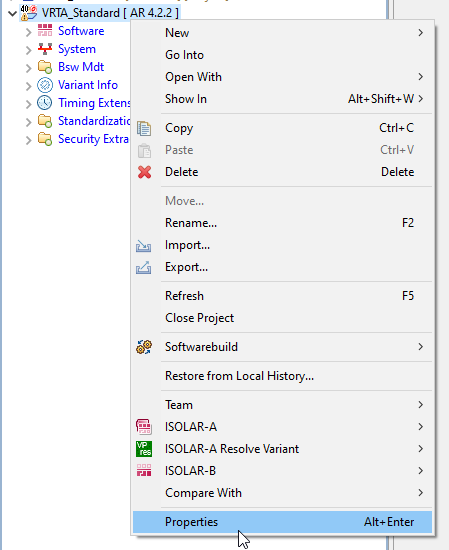Collapse the VRTA_Standard project node
Screen dimensions: 449x550
coord(12,14)
